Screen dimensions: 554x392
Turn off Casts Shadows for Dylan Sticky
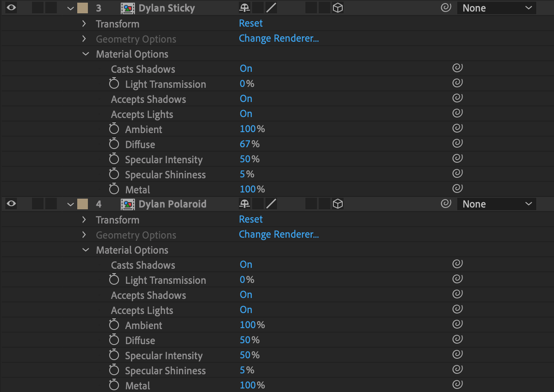[245, 69]
